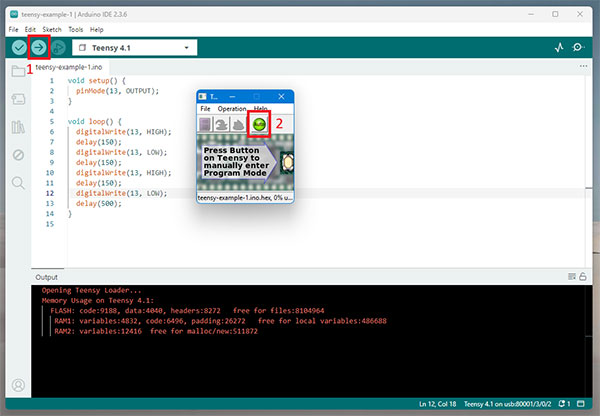Click Program icon in Teensy Loader

click(x=221, y=124)
